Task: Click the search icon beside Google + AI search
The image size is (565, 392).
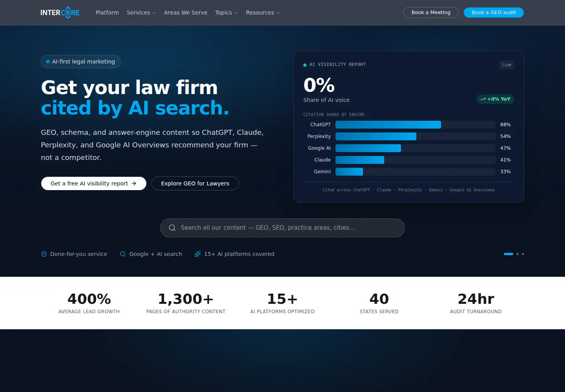Action: [123, 254]
